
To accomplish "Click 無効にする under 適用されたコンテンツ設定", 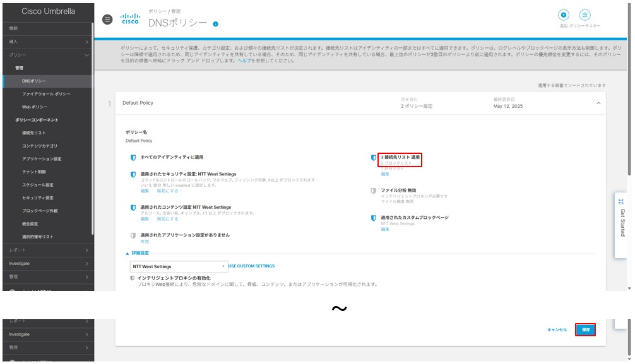I will coord(167,219).
